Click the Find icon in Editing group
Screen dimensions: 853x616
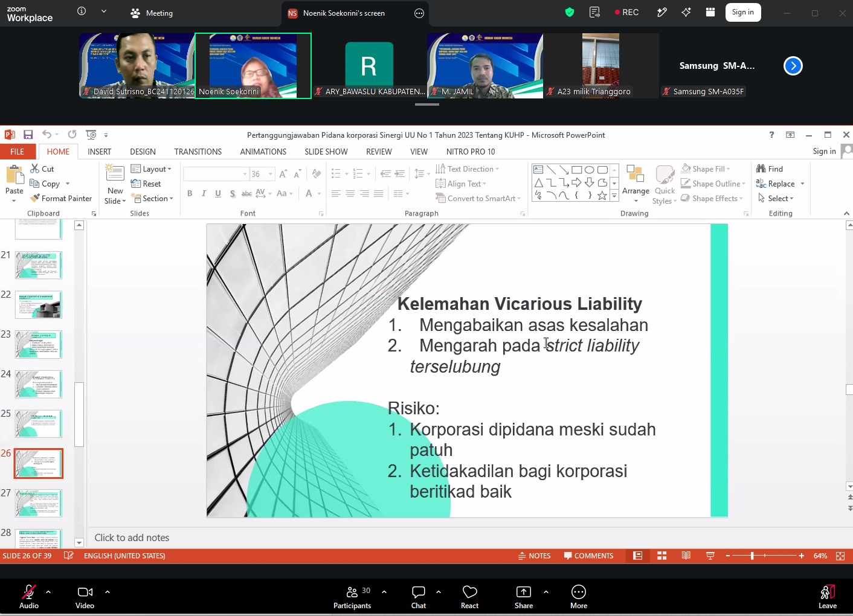tap(770, 169)
